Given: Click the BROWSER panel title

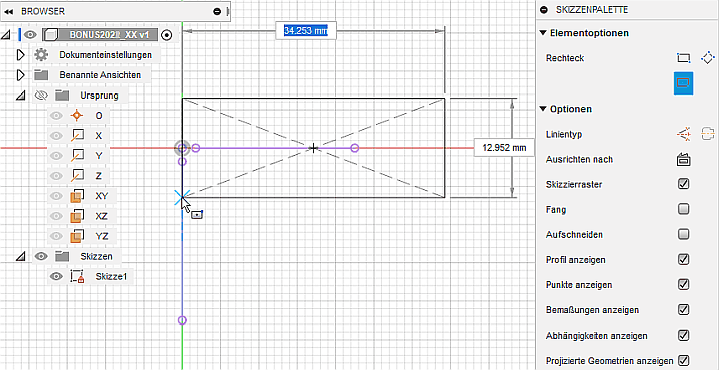Looking at the screenshot, I should (x=43, y=12).
